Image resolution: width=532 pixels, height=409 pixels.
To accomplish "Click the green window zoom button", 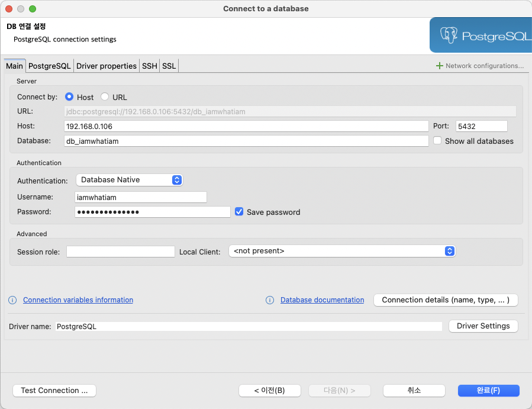I will click(x=33, y=9).
